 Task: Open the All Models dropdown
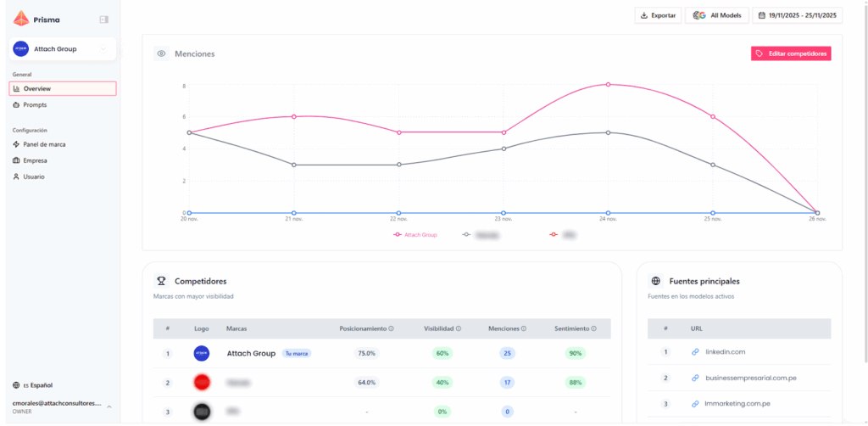coord(716,15)
